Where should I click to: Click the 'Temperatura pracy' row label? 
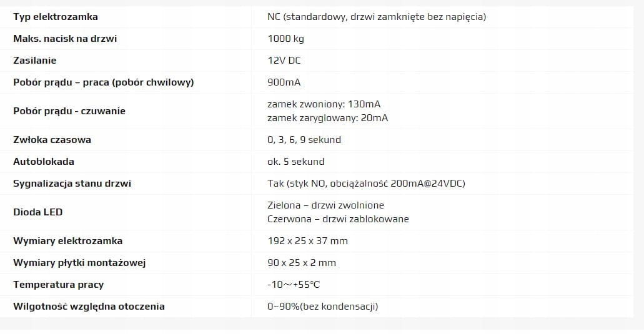58,285
